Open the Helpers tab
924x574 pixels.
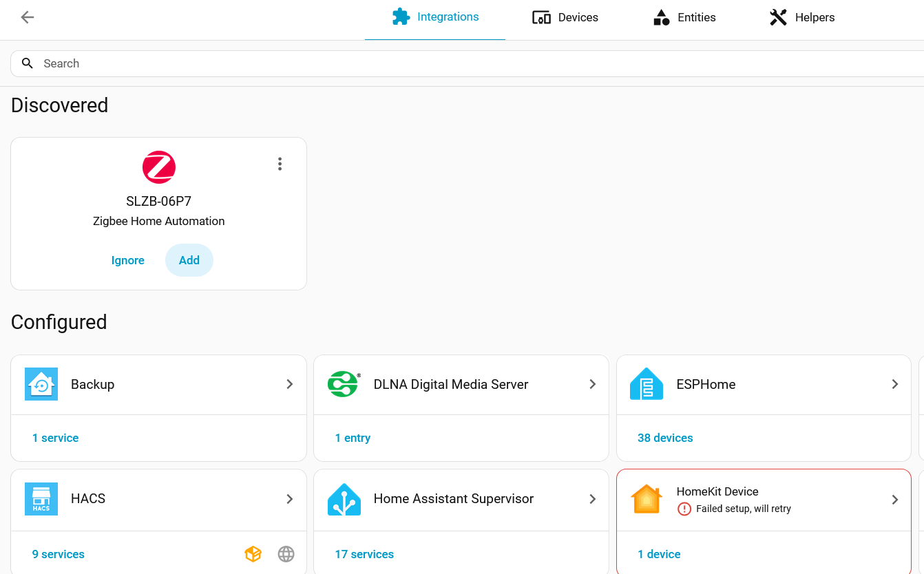pos(802,18)
